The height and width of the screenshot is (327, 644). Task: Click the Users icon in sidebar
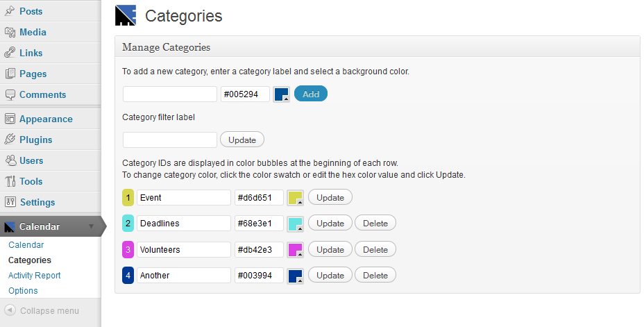point(10,160)
